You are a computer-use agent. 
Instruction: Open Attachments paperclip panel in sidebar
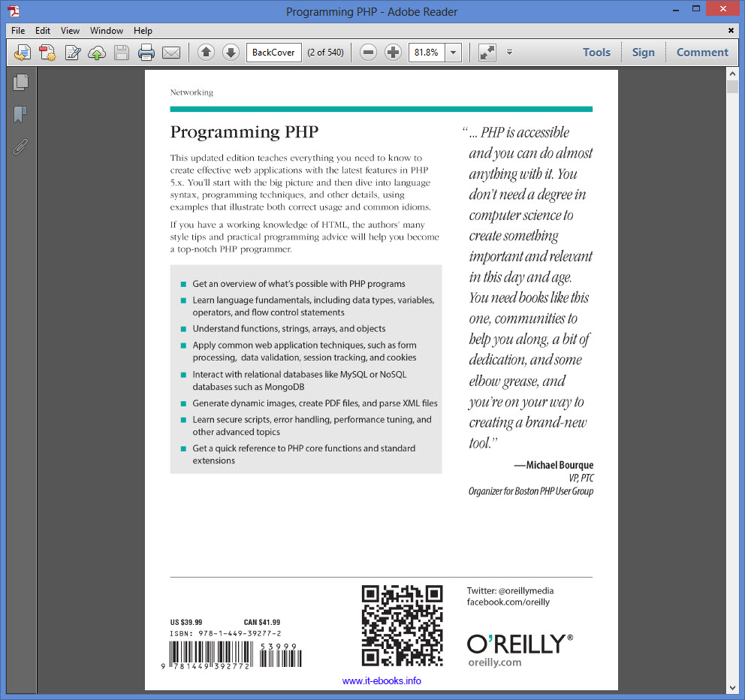point(20,147)
